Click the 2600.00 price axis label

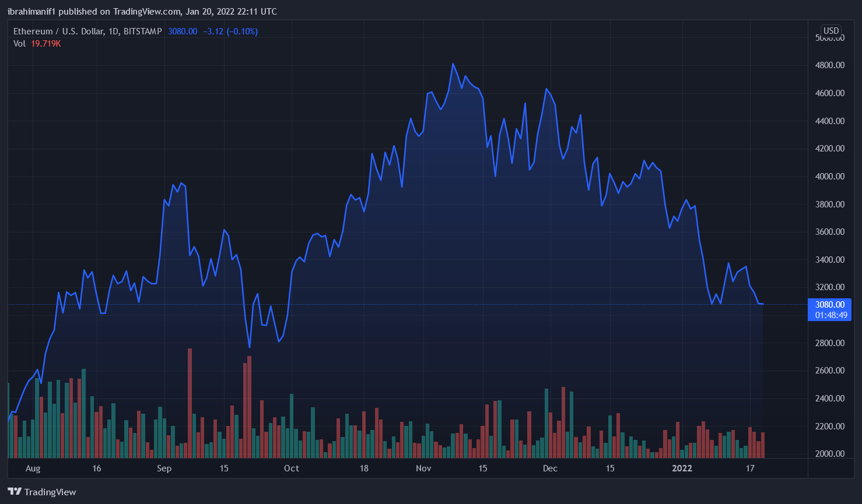coord(829,371)
